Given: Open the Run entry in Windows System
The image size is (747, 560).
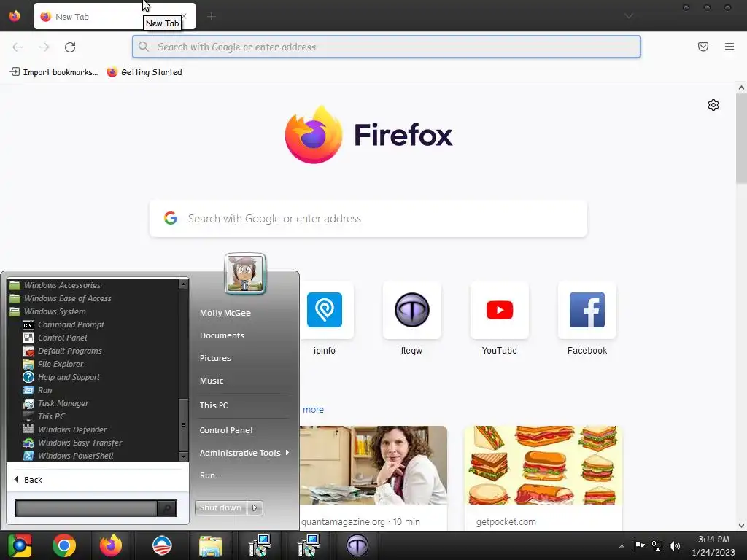Looking at the screenshot, I should (x=38, y=390).
